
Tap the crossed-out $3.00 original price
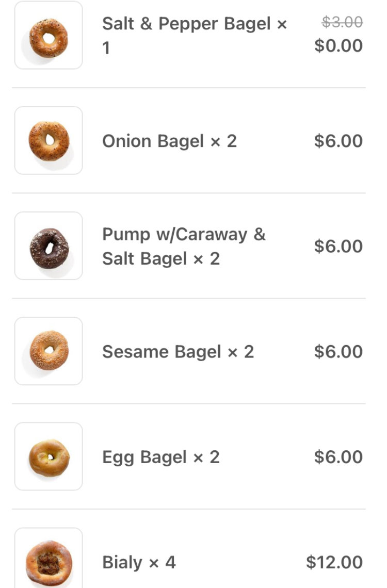(342, 22)
